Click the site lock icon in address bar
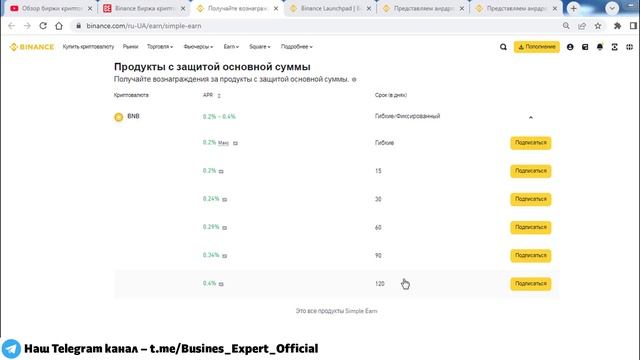 pos(79,26)
